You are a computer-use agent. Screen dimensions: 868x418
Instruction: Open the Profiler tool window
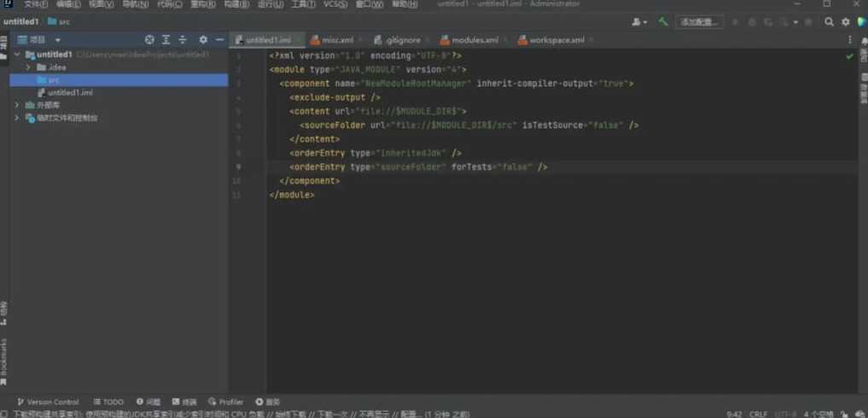[x=226, y=402]
